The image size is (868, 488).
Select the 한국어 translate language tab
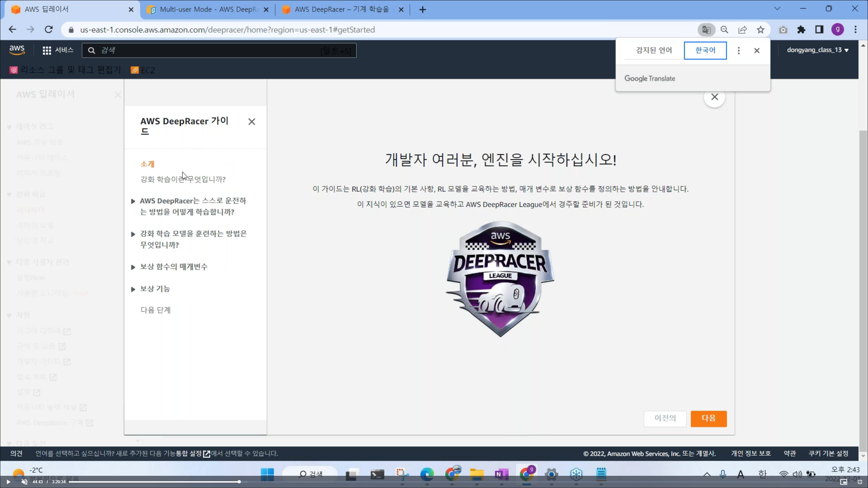click(x=705, y=50)
